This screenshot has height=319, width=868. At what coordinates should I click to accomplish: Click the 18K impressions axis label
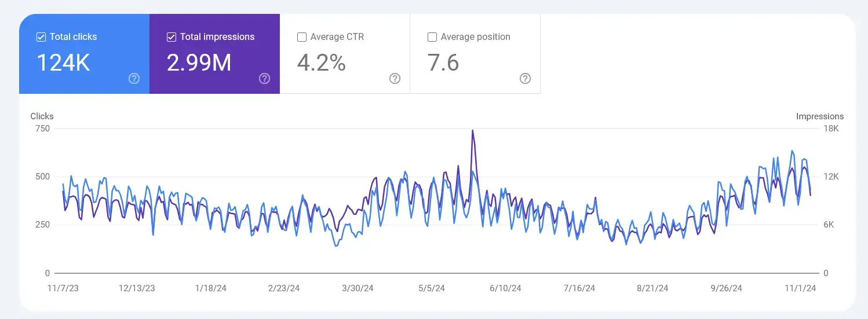[831, 129]
